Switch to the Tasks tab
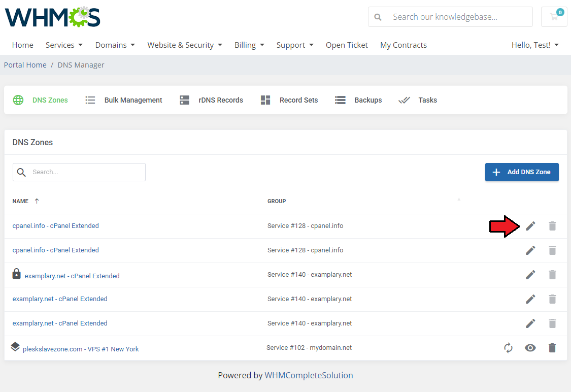The image size is (571, 392). pos(427,100)
